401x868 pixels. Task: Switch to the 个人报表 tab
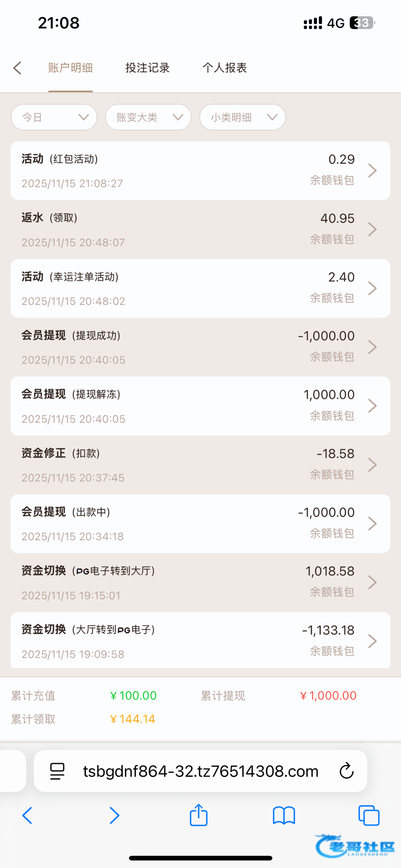(224, 68)
